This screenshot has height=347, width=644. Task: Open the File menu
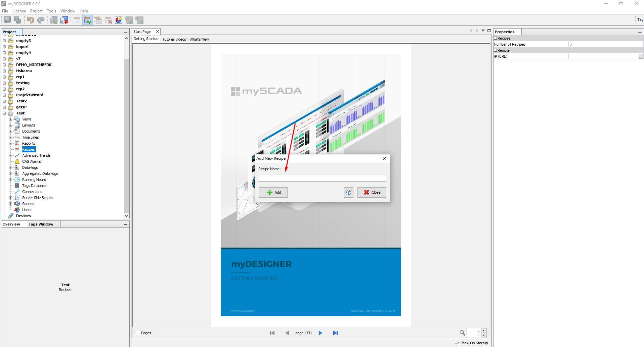click(5, 11)
